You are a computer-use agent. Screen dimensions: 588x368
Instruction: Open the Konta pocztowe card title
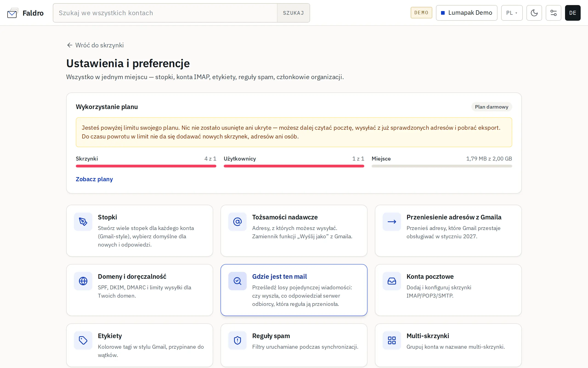430,276
